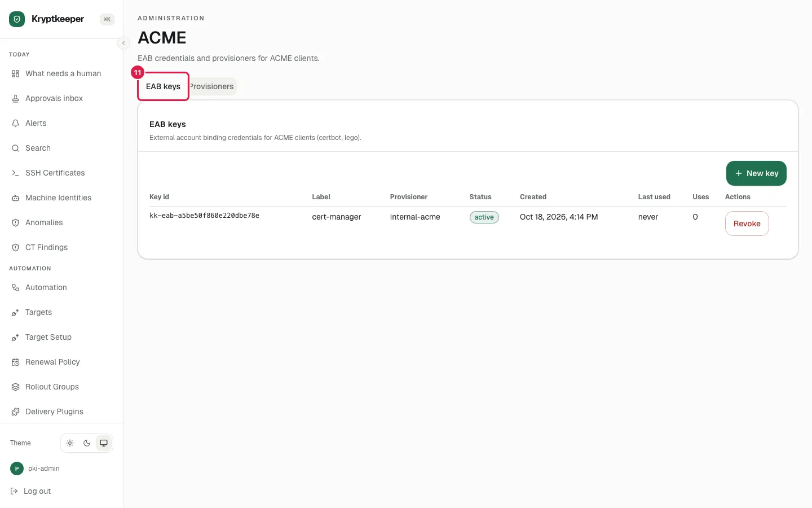Screen dimensions: 812x508
Task: Go to Machine Identities
Action: pyautogui.click(x=62, y=198)
